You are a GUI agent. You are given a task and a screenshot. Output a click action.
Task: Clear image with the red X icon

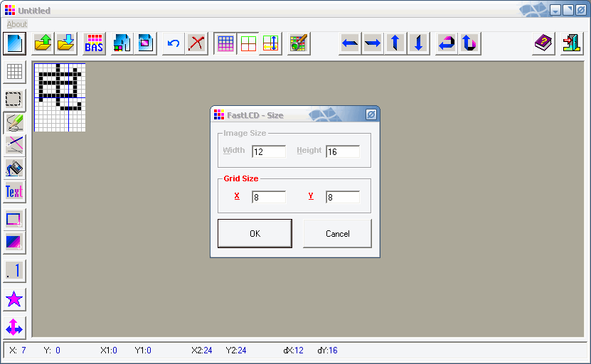point(196,43)
